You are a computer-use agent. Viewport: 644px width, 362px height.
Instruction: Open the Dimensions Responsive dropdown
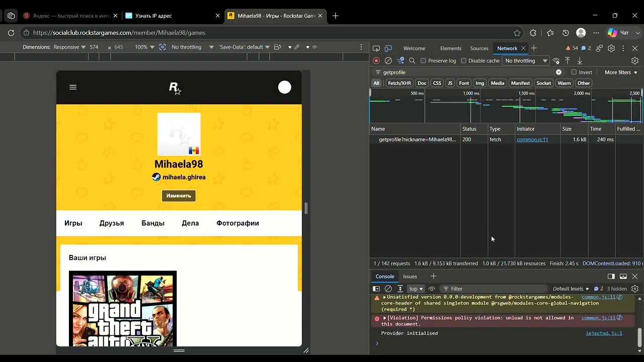coord(69,47)
